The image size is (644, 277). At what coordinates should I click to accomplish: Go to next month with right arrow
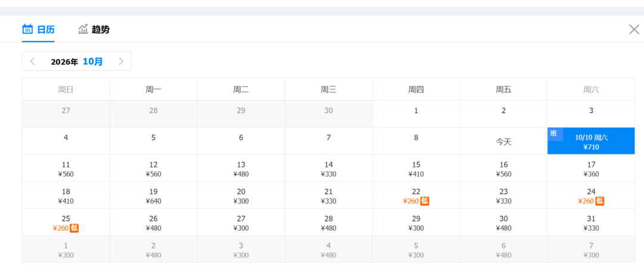coord(120,61)
